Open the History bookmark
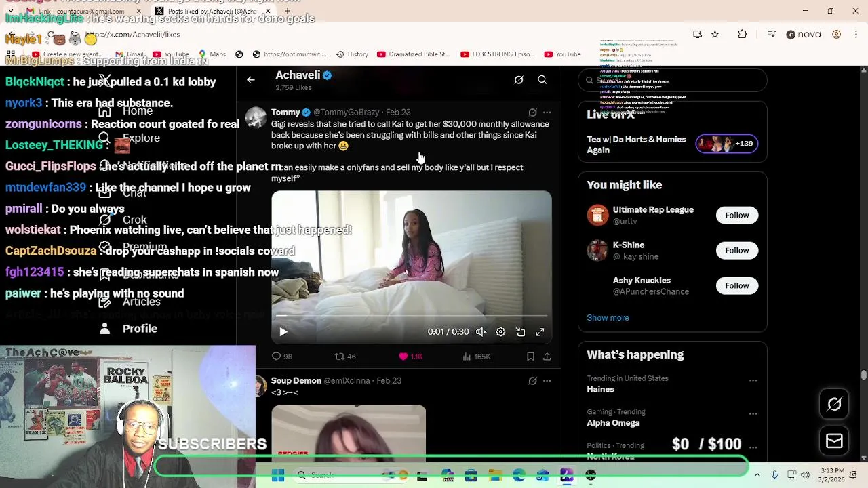868x488 pixels. pos(352,54)
